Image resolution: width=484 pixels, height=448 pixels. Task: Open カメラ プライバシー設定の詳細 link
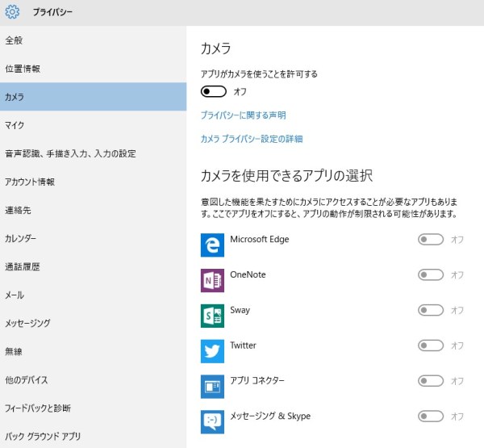pos(251,139)
